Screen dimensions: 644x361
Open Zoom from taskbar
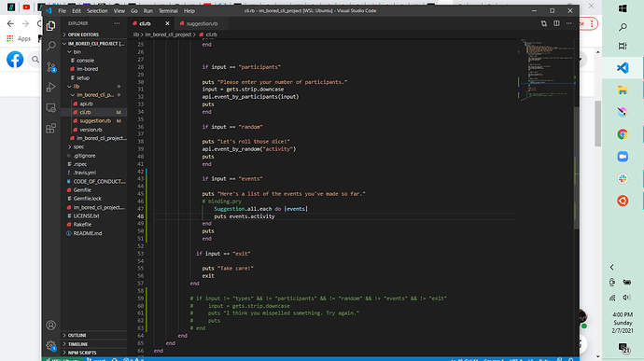[623, 157]
